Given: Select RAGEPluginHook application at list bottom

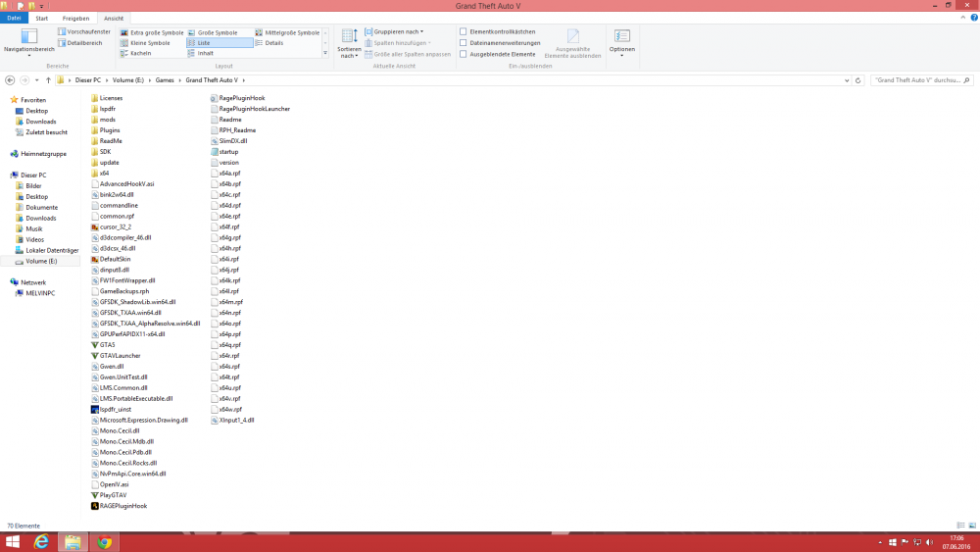Looking at the screenshot, I should click(123, 506).
